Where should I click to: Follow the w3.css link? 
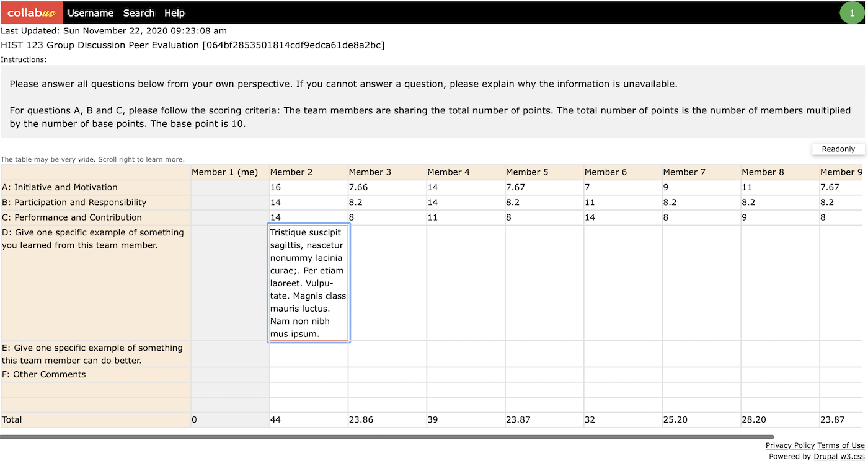(852, 456)
